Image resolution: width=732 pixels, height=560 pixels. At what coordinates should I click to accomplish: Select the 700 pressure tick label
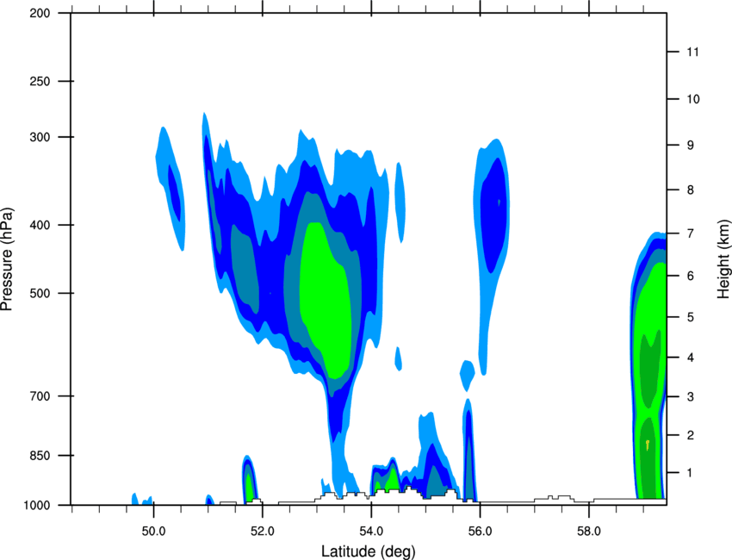[x=40, y=396]
